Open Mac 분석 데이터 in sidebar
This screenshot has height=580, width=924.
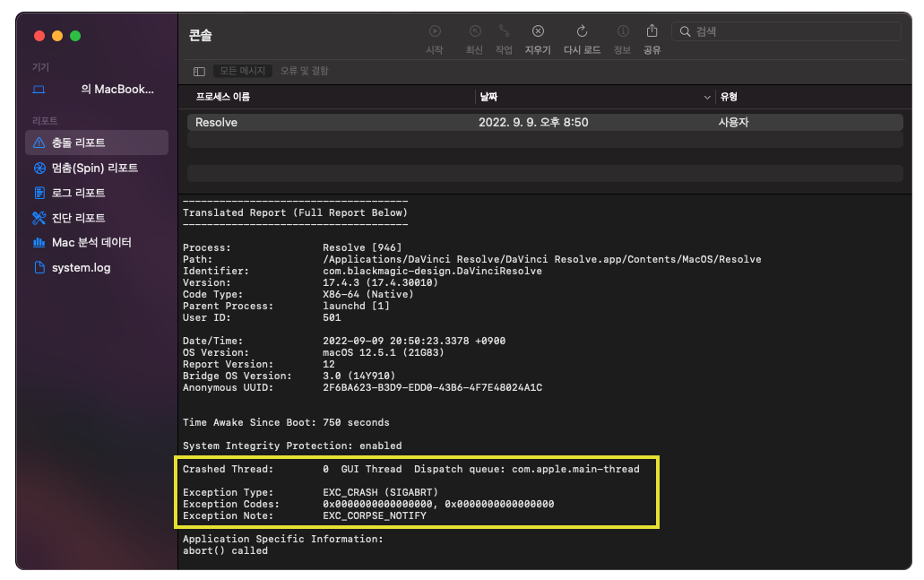[97, 243]
